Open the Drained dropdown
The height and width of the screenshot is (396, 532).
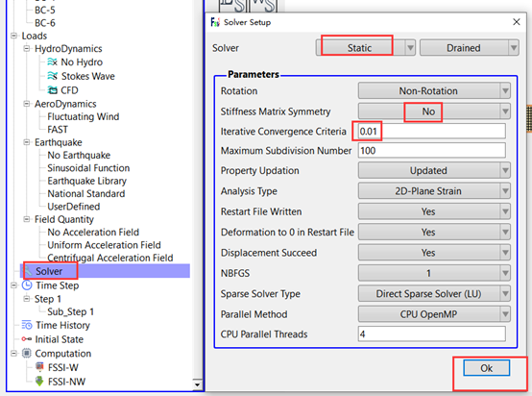coord(470,48)
